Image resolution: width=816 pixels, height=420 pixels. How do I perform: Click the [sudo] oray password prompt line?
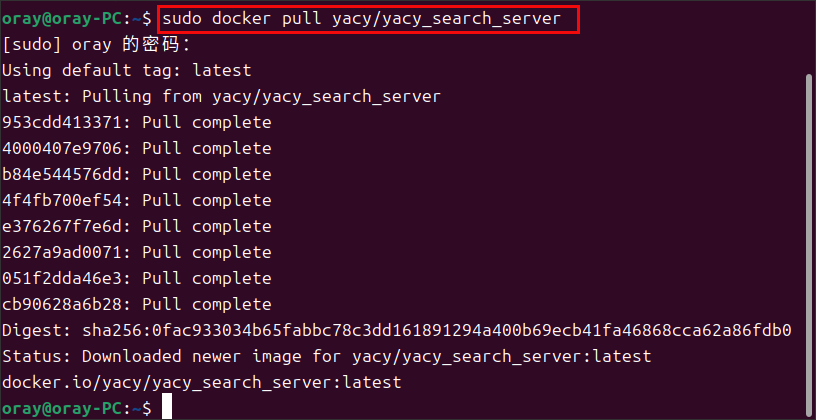[x=96, y=45]
